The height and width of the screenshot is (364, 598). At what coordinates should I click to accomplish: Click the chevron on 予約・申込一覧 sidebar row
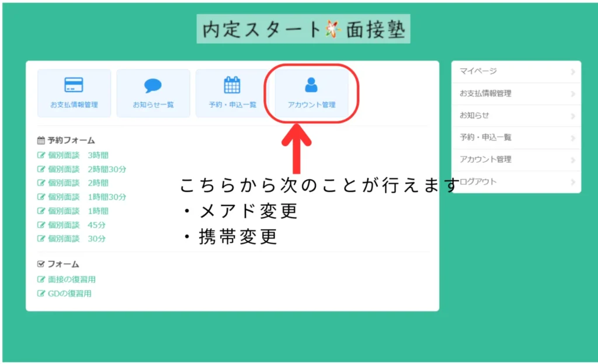tap(573, 138)
